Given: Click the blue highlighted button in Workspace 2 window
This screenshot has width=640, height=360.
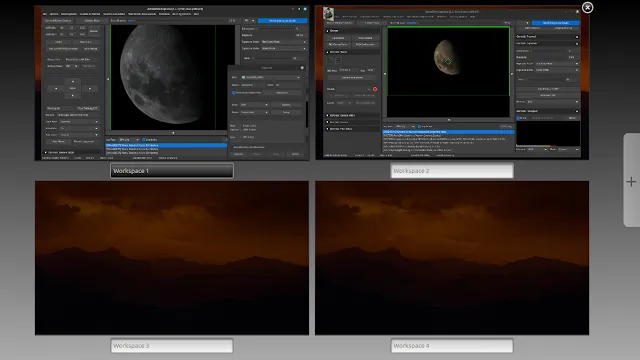Looking at the screenshot, I should [556, 23].
